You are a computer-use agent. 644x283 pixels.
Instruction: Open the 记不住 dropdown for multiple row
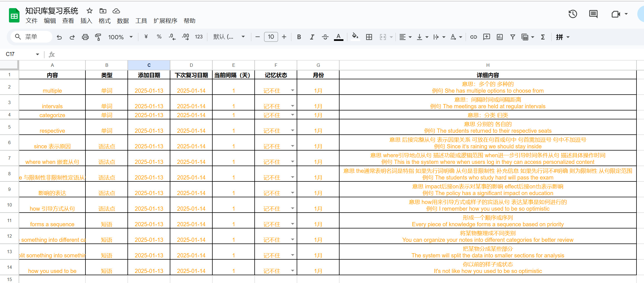click(292, 90)
